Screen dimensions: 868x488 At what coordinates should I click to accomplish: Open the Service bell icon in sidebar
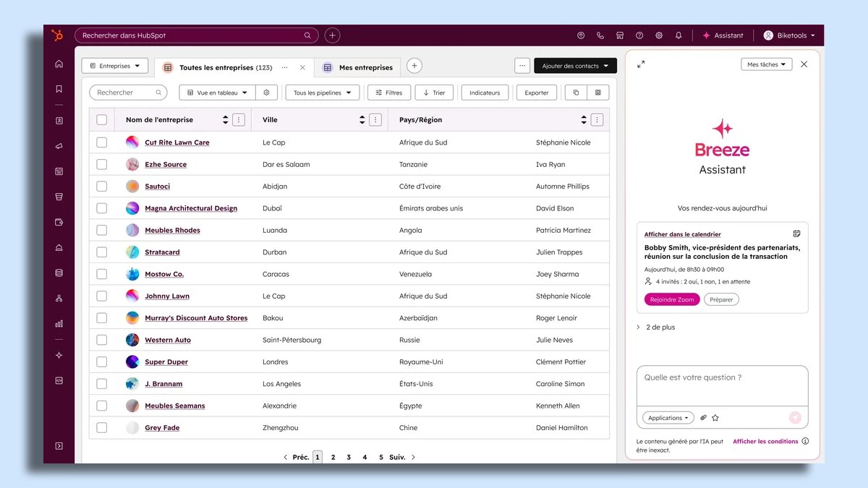[x=59, y=247]
